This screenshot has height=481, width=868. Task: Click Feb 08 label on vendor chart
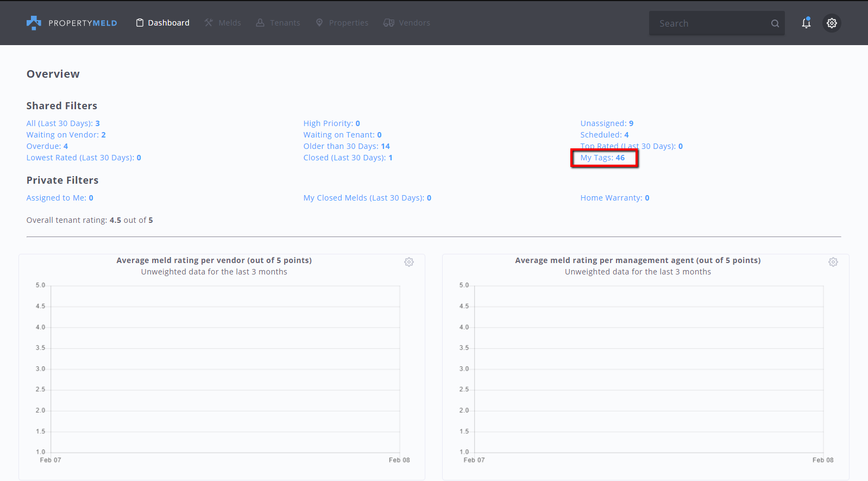click(399, 460)
